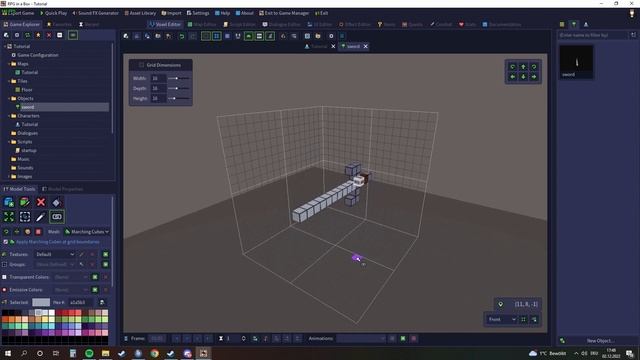Click the green add animation button
This screenshot has height=360, width=640.
403,339
